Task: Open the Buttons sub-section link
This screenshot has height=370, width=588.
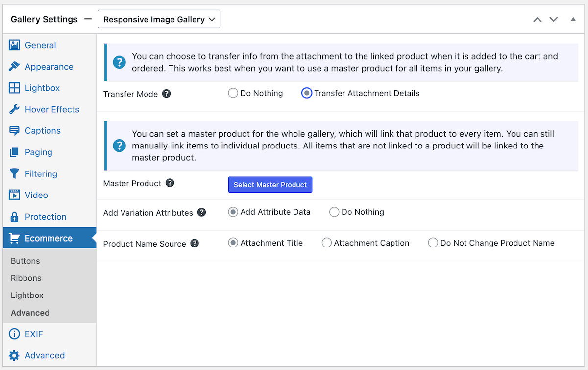Action: pos(25,261)
